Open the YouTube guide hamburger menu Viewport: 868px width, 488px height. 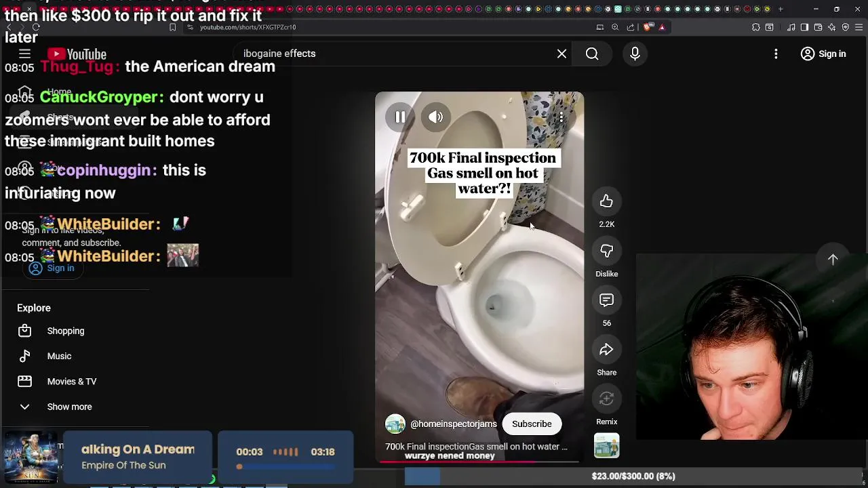[24, 54]
